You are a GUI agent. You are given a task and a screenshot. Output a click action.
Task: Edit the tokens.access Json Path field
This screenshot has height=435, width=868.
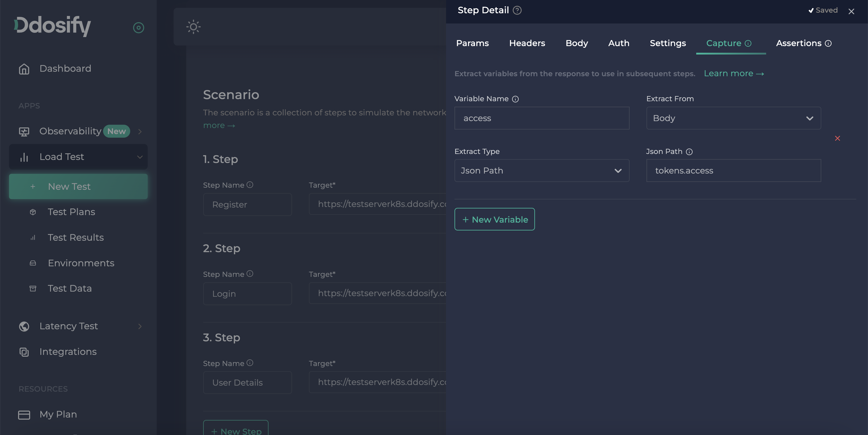733,171
